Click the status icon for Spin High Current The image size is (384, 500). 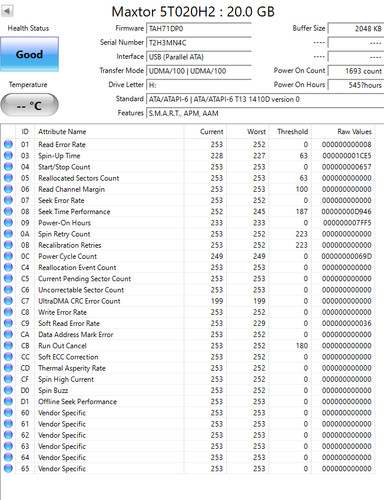tap(8, 379)
